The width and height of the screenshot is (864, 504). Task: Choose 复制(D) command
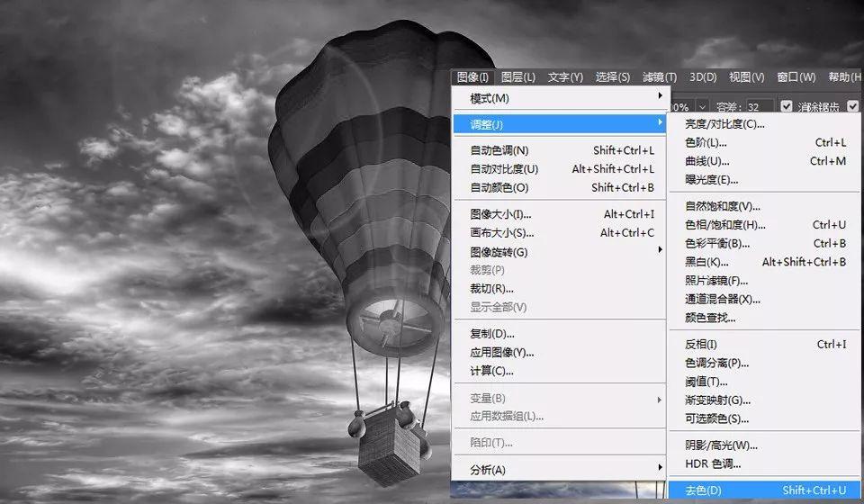pyautogui.click(x=559, y=334)
